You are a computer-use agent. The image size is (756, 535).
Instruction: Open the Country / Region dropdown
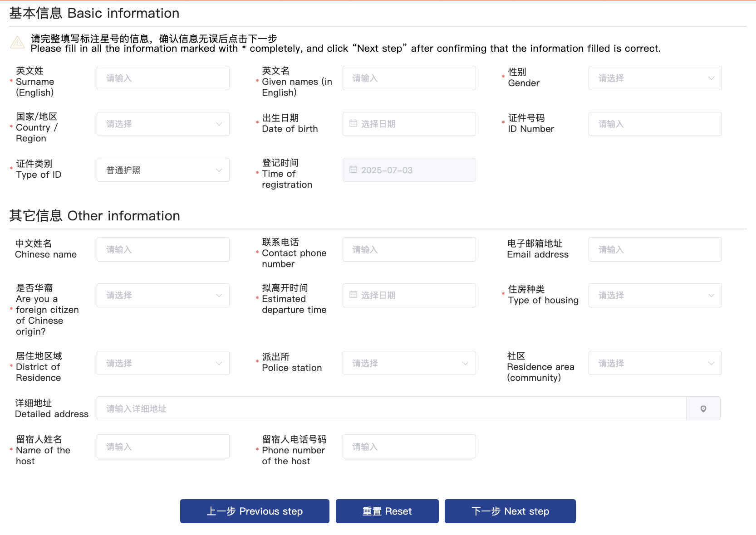(163, 124)
